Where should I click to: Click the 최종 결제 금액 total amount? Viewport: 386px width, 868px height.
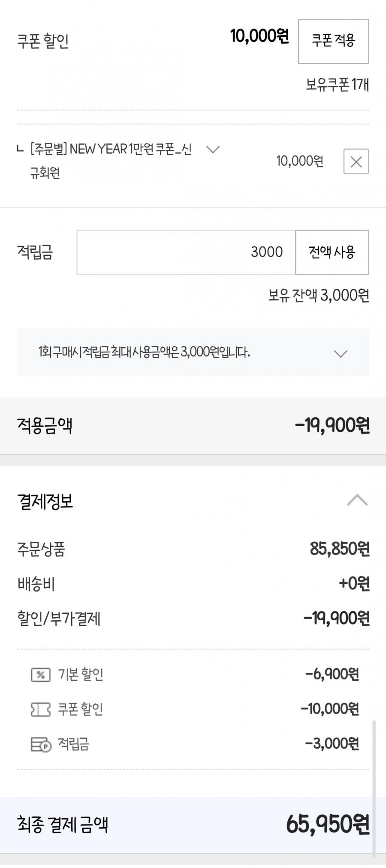coord(327,825)
